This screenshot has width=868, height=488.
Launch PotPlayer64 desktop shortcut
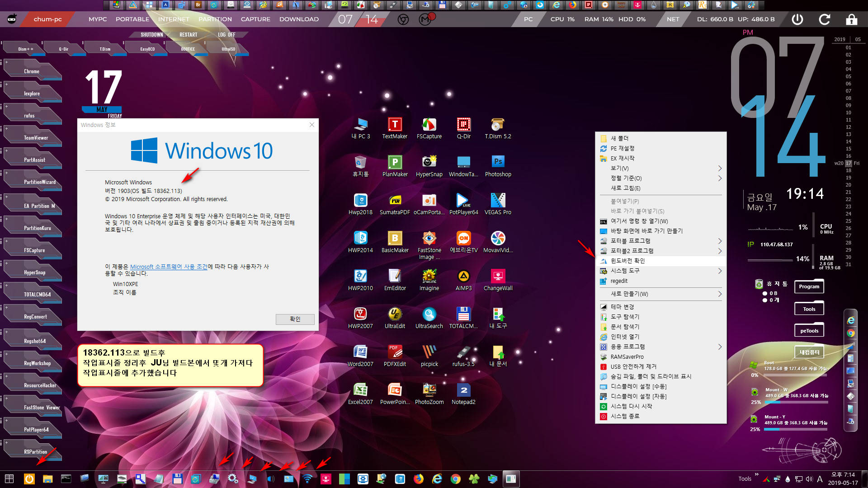463,204
